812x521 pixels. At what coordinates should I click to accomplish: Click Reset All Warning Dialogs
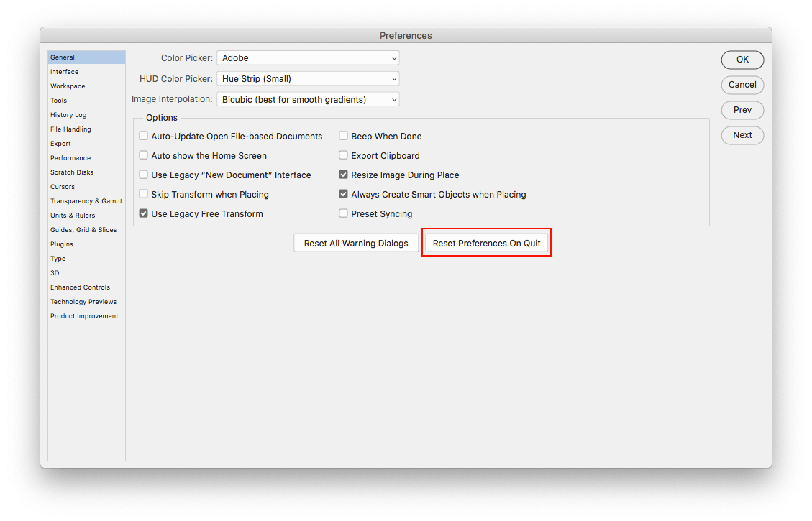tap(355, 243)
